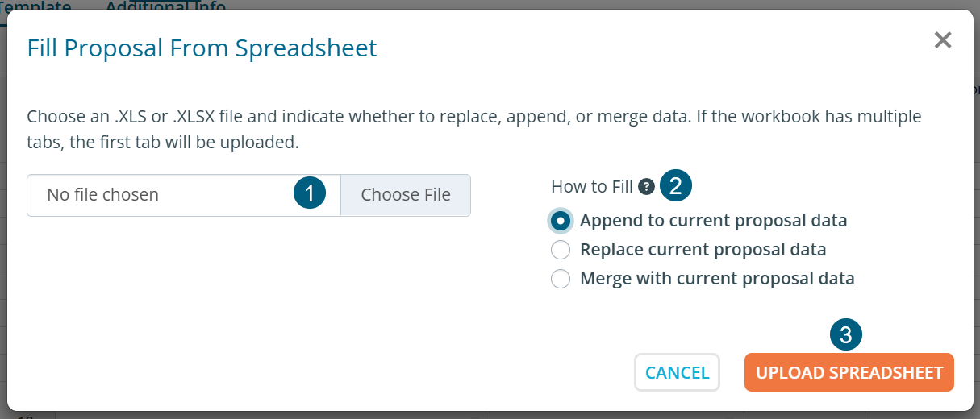Click the step 2 numbered badge
Screen dimensions: 980x419
pyautogui.click(x=676, y=187)
